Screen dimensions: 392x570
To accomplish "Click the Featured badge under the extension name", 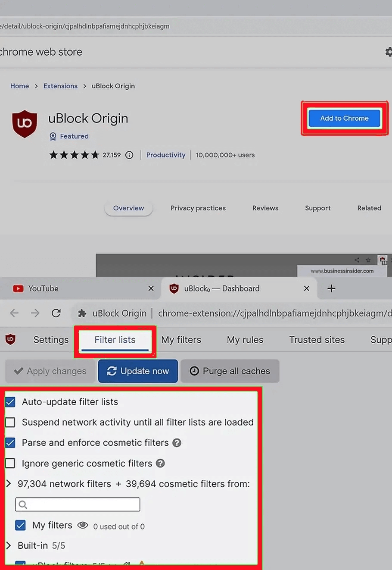I will point(69,136).
